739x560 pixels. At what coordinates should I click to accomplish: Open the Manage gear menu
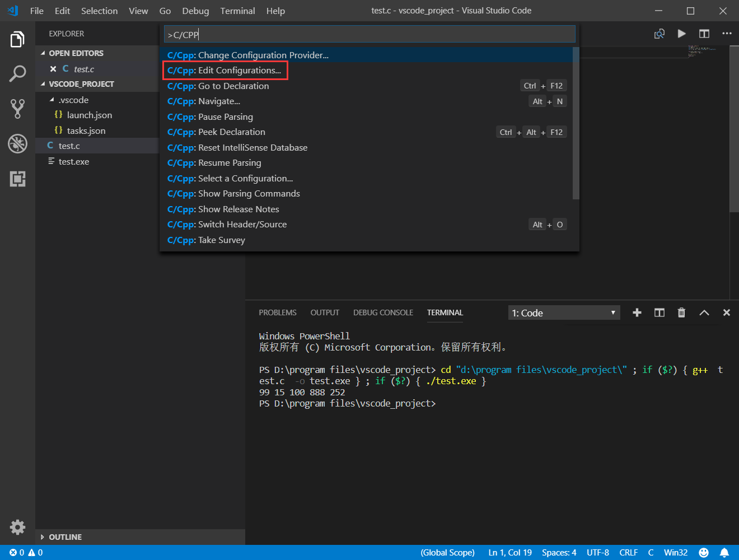[17, 527]
